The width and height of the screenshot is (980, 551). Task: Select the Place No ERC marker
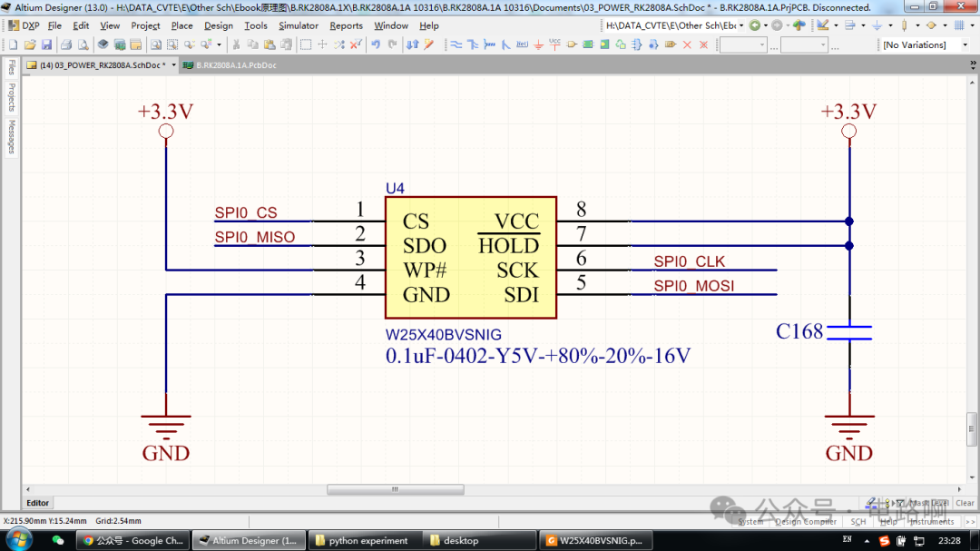coord(687,45)
